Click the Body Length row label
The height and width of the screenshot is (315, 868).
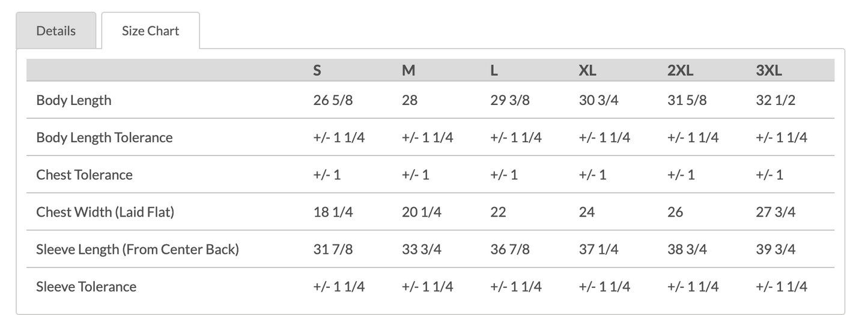pyautogui.click(x=74, y=100)
